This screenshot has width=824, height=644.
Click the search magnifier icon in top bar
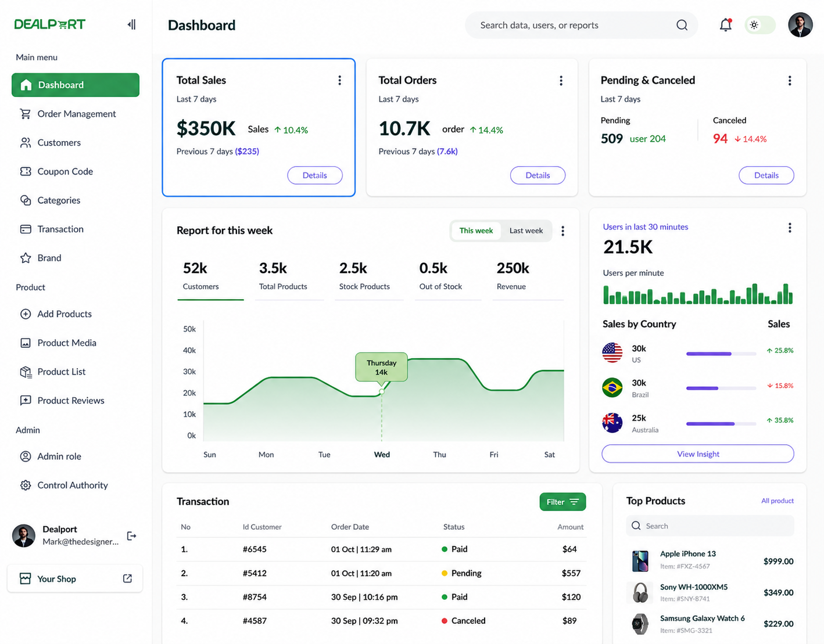682,25
